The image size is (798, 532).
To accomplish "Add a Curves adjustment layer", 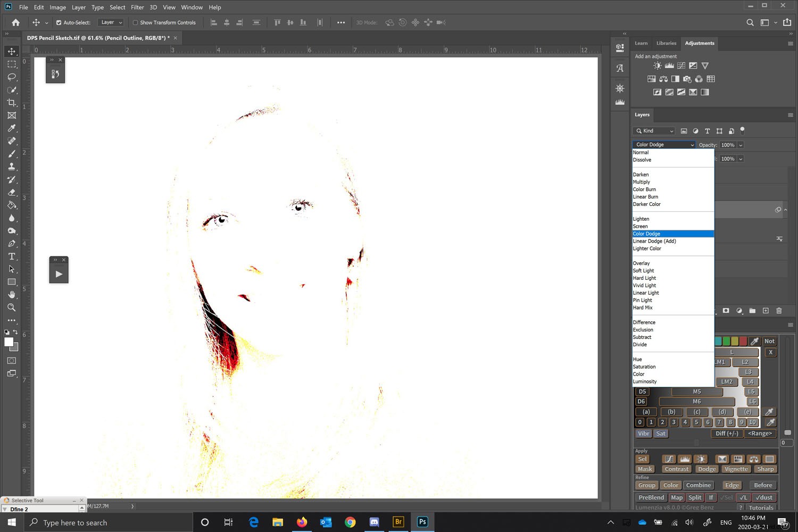I will (681, 65).
